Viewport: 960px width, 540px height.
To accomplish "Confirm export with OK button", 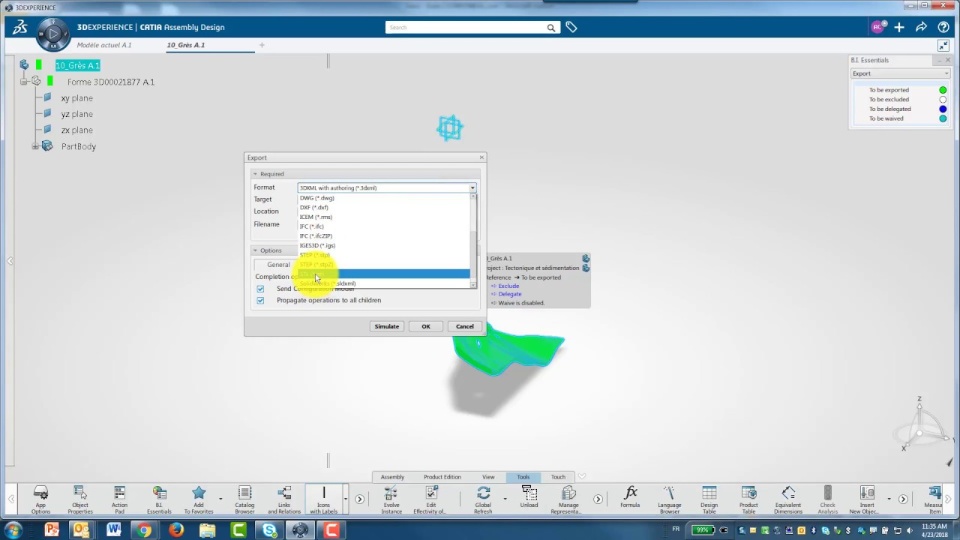I will [x=426, y=326].
